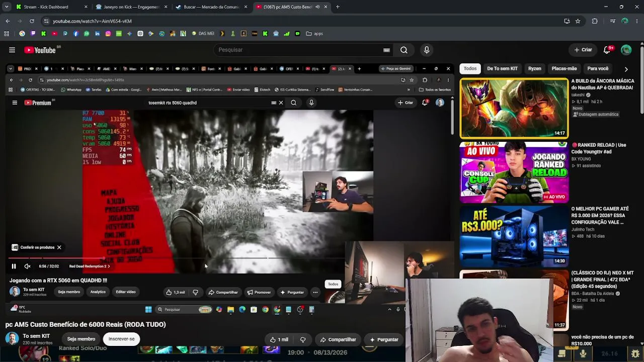Open the Instagram bookmark icon

[x=108, y=34]
